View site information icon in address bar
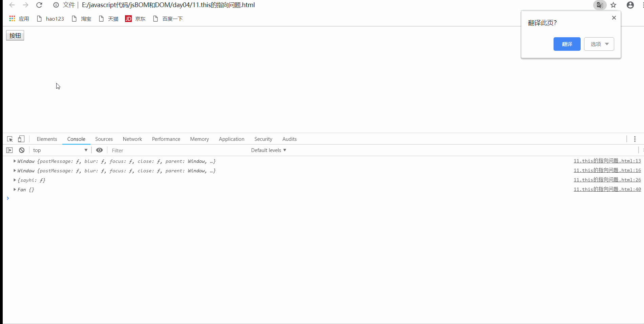The image size is (644, 324). pos(56,5)
